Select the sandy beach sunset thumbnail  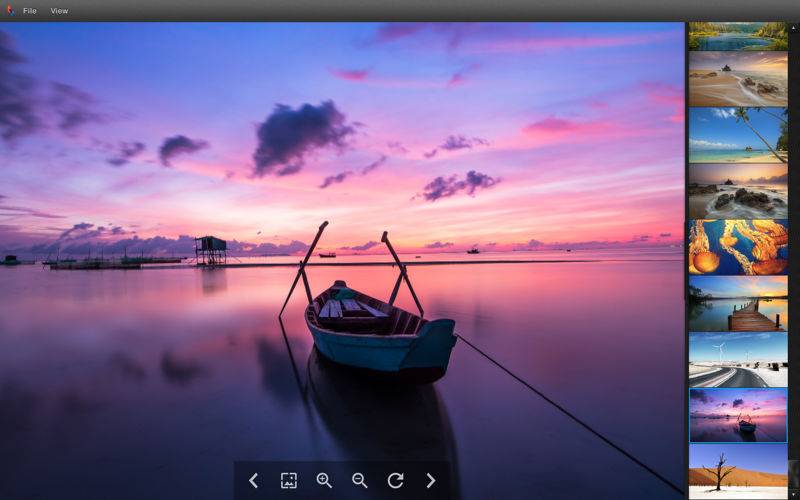(x=738, y=79)
